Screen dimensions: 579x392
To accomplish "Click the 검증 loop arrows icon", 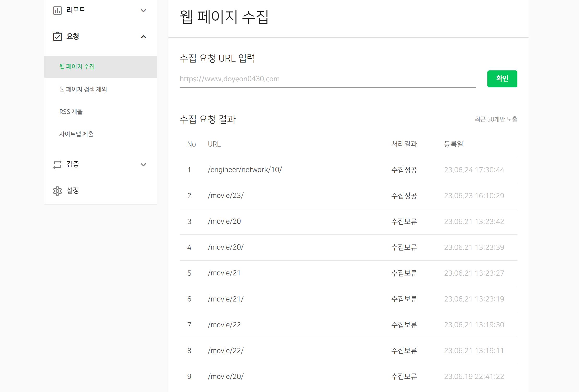I will (57, 165).
